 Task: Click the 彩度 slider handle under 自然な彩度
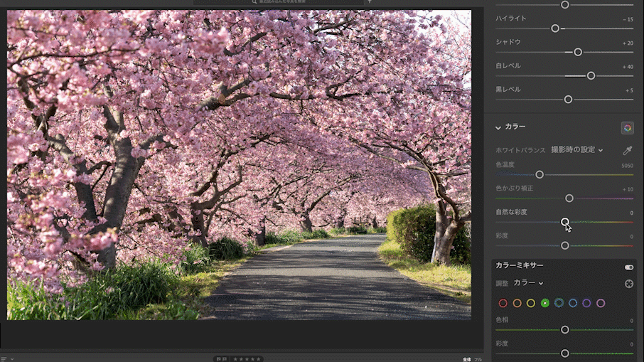565,245
